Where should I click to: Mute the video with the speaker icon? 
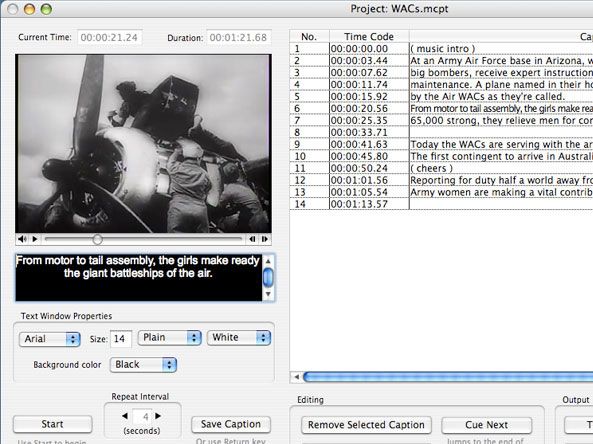(x=22, y=239)
